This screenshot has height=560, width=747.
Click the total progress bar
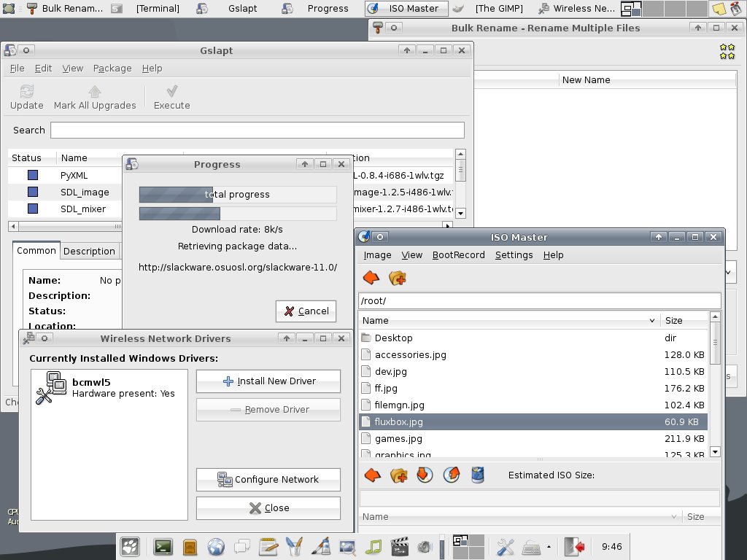coord(238,194)
